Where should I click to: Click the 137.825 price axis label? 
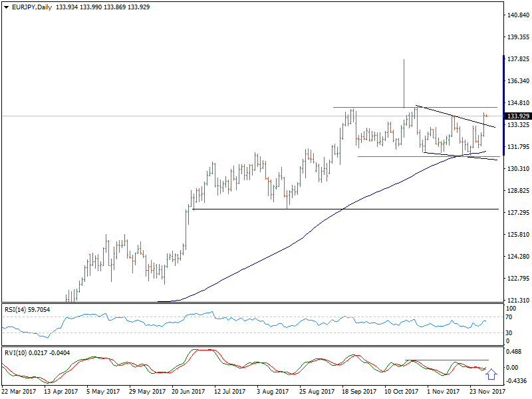(518, 59)
